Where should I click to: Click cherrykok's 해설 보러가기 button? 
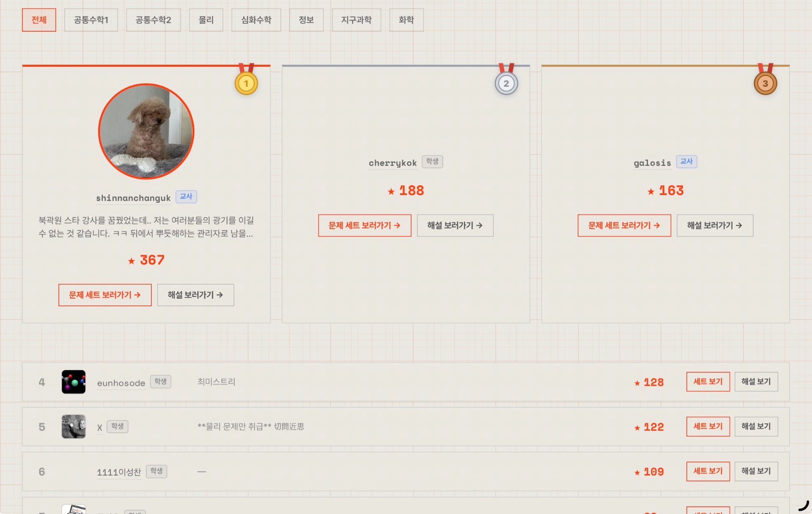tap(455, 225)
